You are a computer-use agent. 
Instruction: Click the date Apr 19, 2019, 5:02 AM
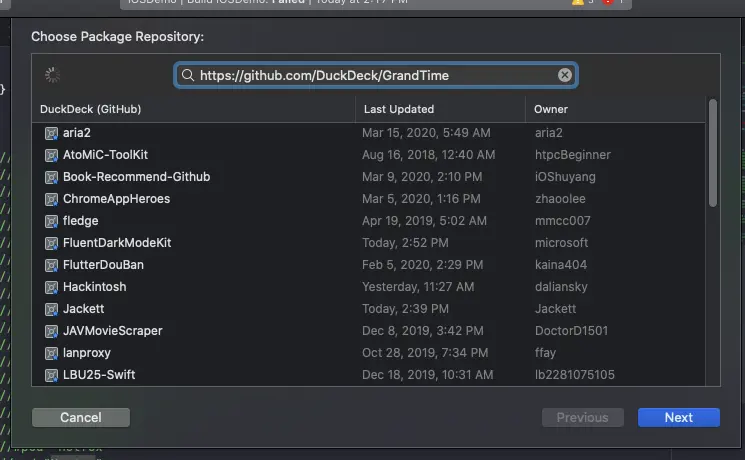424,220
